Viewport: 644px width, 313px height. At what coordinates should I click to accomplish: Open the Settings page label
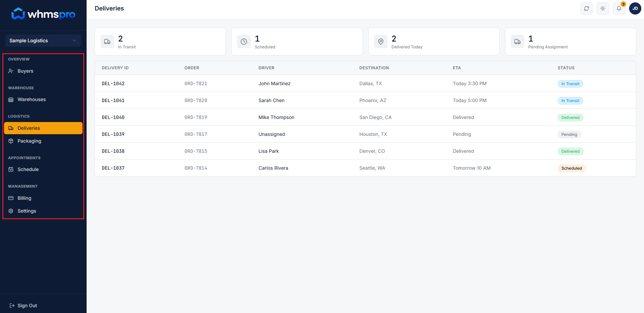point(27,211)
